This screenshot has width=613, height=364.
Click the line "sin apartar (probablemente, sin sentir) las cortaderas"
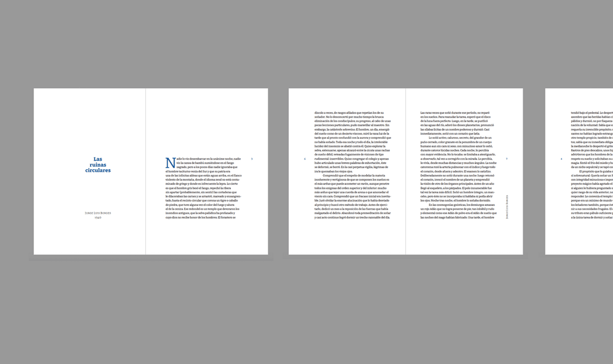(x=200, y=192)
